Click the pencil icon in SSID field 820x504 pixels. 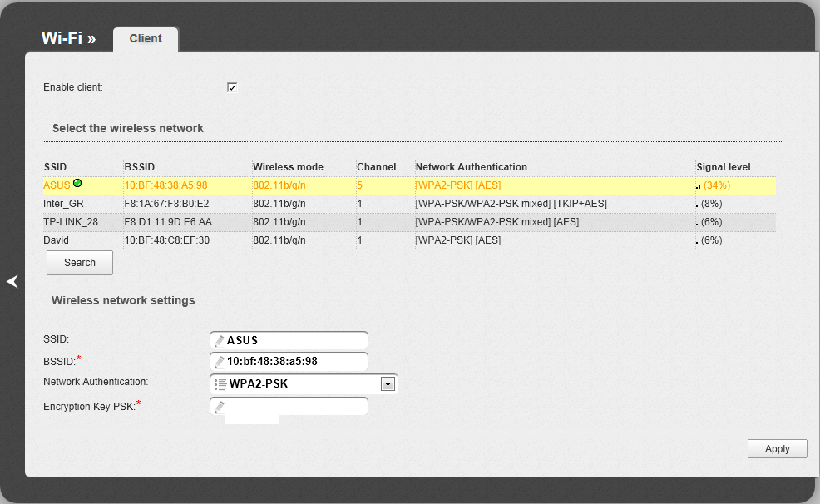[220, 340]
